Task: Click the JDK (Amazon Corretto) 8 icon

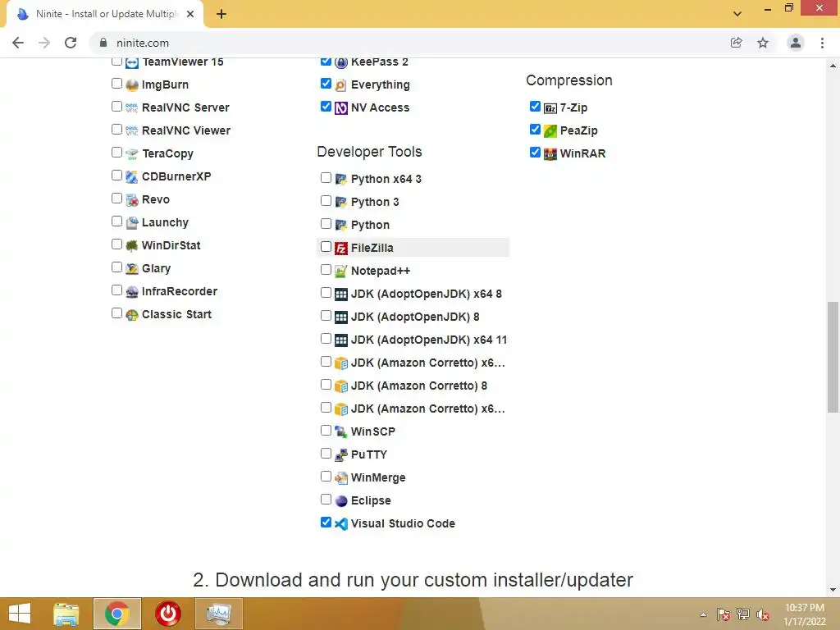Action: click(x=340, y=386)
